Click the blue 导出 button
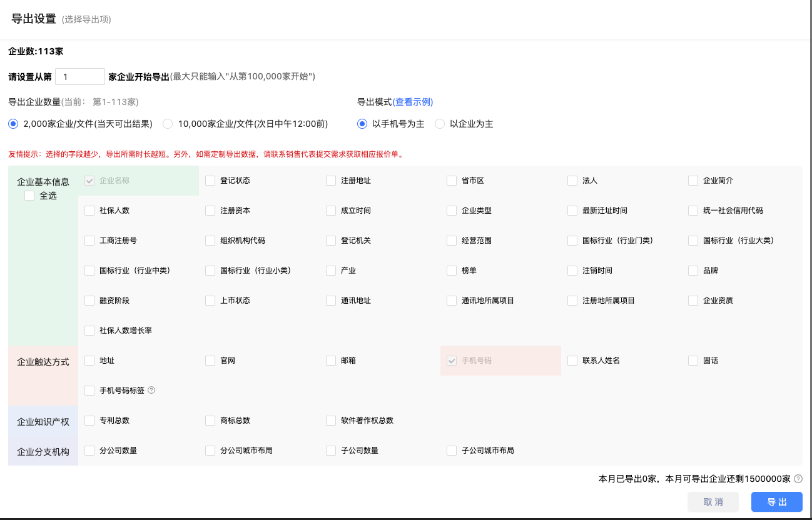 pos(777,502)
